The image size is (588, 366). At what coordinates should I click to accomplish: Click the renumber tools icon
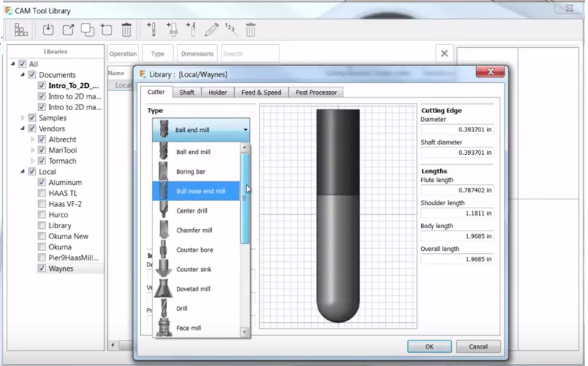click(231, 30)
